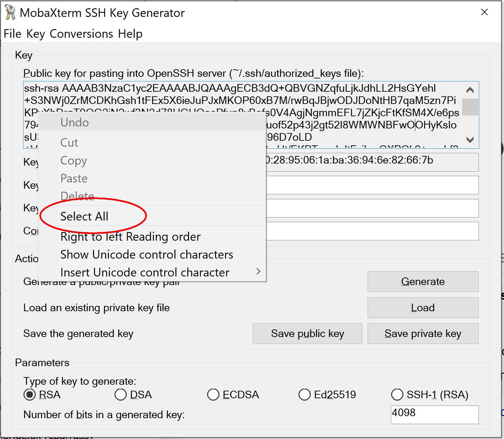Open the Key menu
Screen dimensions: 504x439
pos(35,34)
